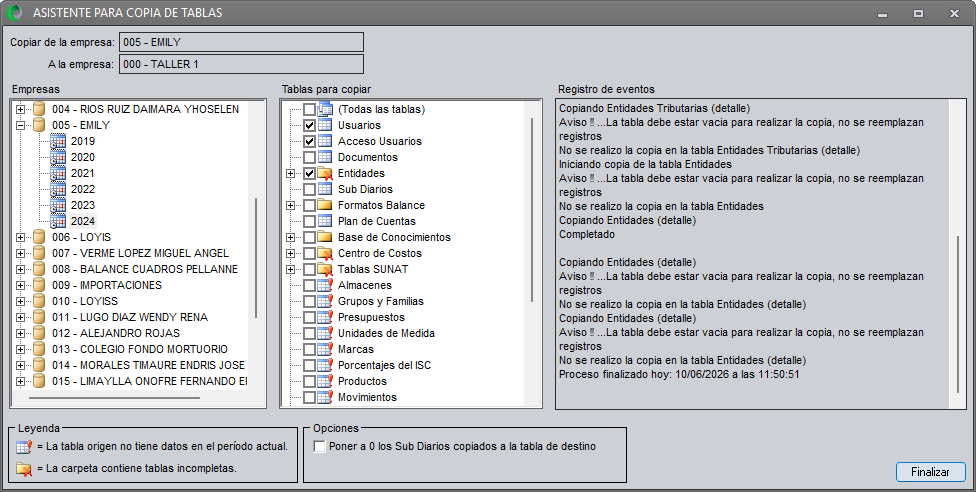
Task: Select the Porcentajes del ISC table row
Action: [x=384, y=366]
